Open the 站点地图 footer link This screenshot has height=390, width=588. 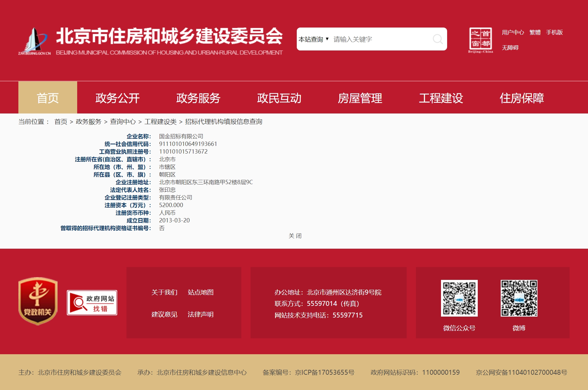coord(201,292)
